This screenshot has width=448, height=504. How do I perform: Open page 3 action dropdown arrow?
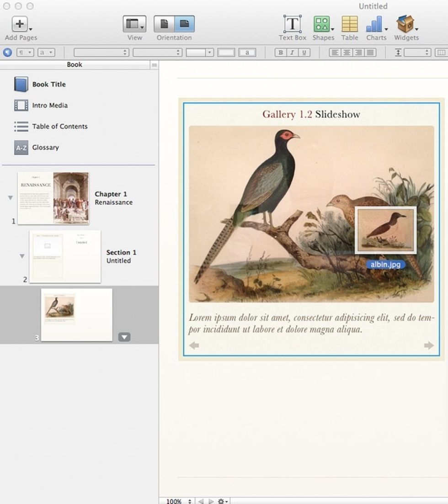click(124, 337)
